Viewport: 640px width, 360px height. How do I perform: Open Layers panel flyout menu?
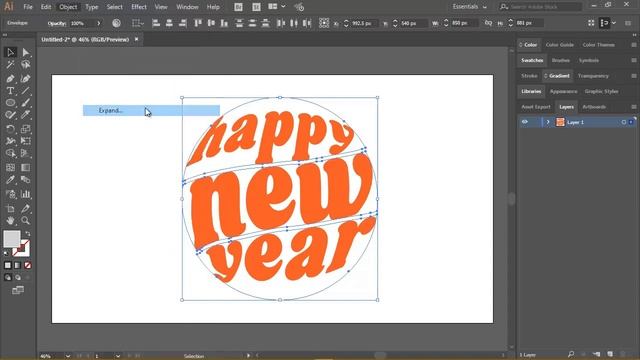pos(634,107)
